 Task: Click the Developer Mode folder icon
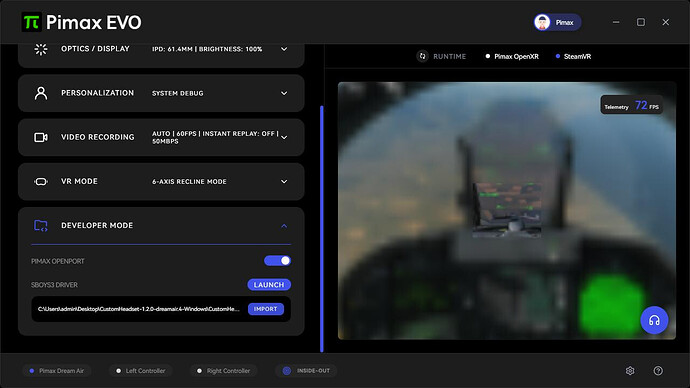click(x=41, y=226)
